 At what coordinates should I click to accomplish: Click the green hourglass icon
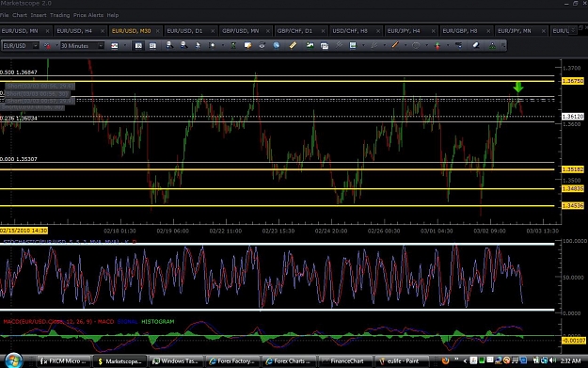pos(233,45)
